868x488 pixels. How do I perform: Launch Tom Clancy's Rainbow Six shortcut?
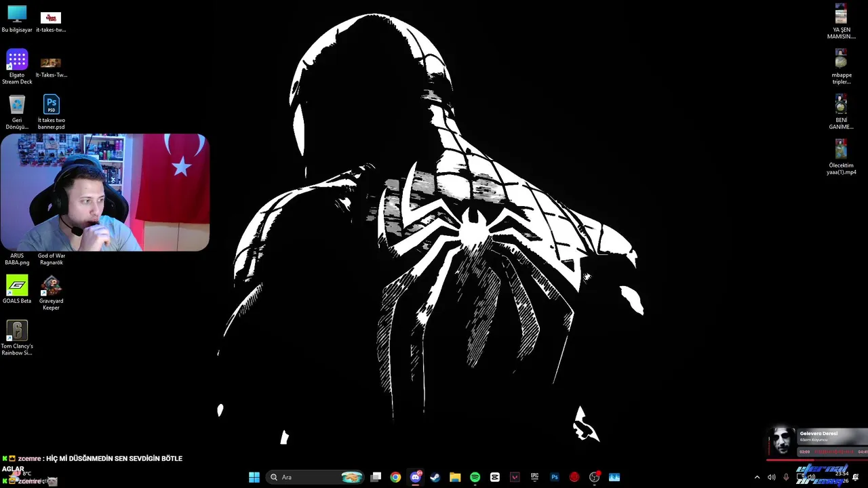17,338
